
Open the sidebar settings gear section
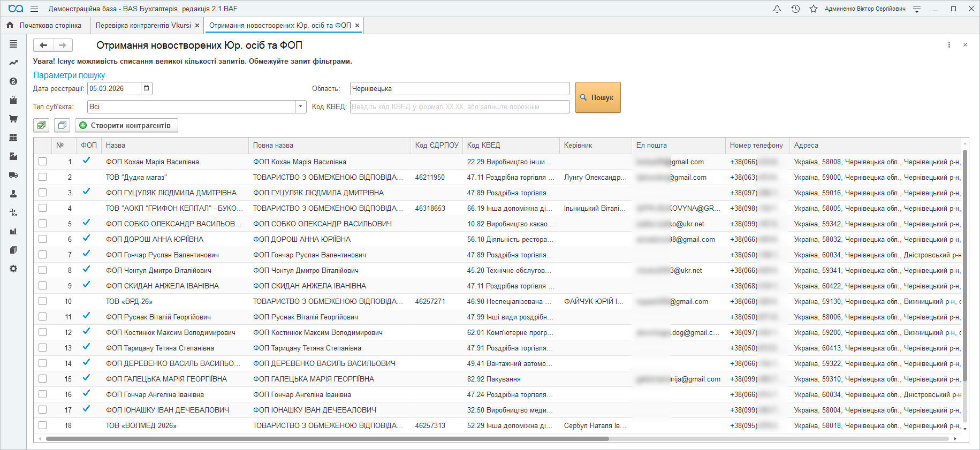[13, 269]
